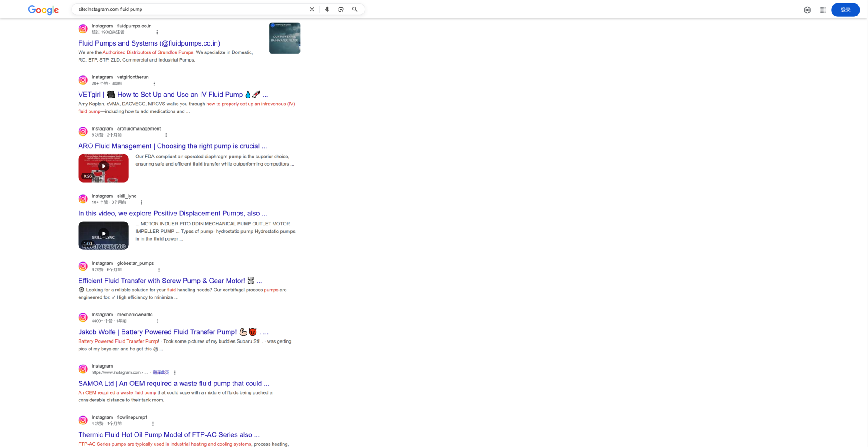This screenshot has width=868, height=447.
Task: Open the rainwater filter thumbnail image
Action: 285,38
